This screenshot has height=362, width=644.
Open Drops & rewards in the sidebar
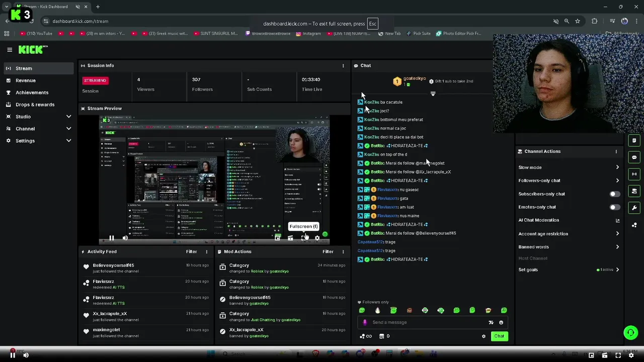38,105
